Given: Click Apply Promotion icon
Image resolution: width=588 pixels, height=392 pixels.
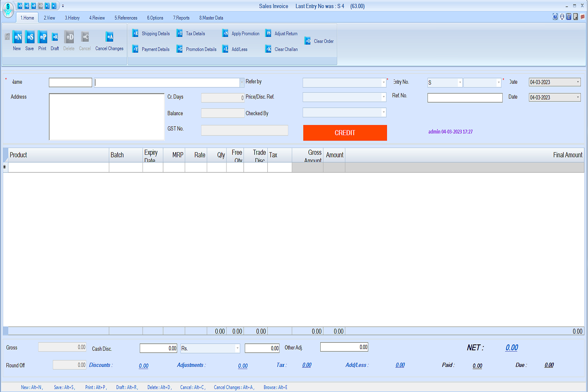Looking at the screenshot, I should click(225, 34).
